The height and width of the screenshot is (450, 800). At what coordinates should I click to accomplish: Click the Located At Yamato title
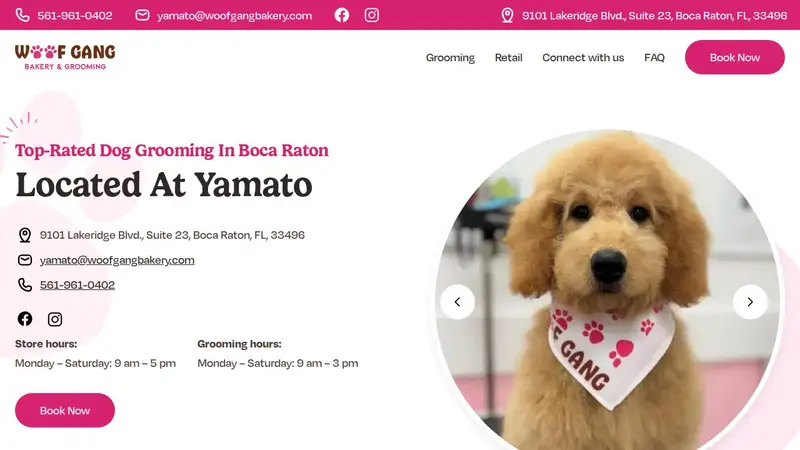164,185
